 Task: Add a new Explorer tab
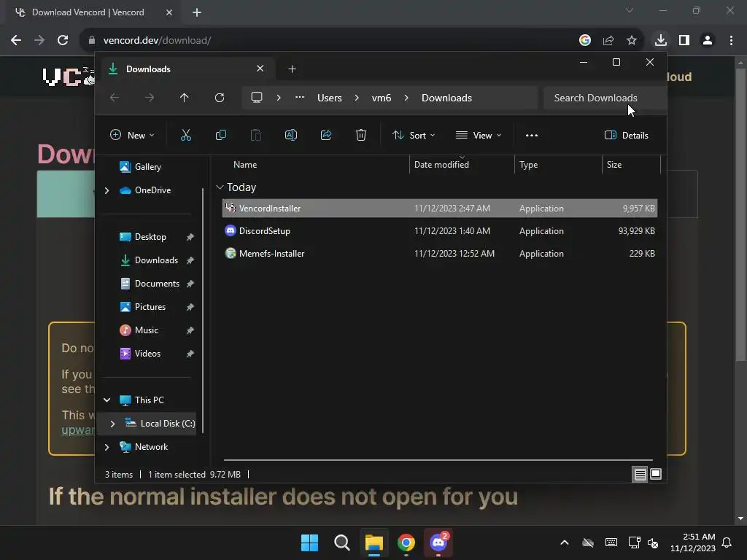click(292, 69)
